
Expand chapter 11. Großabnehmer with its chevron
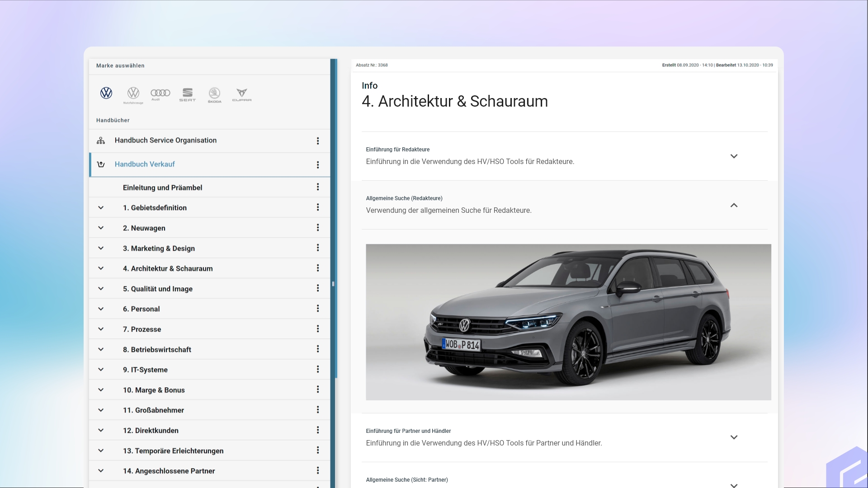tap(101, 410)
